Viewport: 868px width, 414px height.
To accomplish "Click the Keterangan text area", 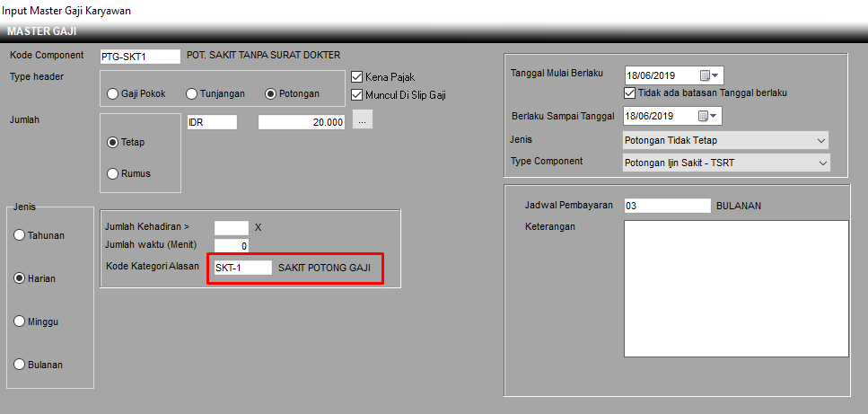I will [735, 288].
